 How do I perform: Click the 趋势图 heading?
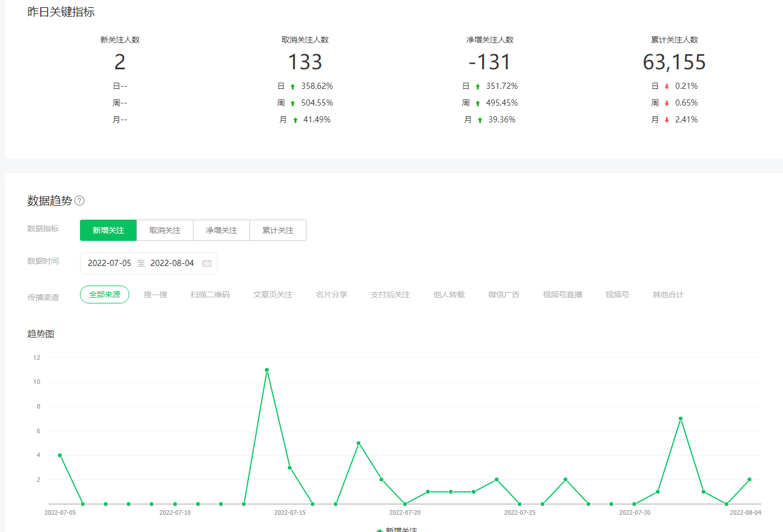41,334
